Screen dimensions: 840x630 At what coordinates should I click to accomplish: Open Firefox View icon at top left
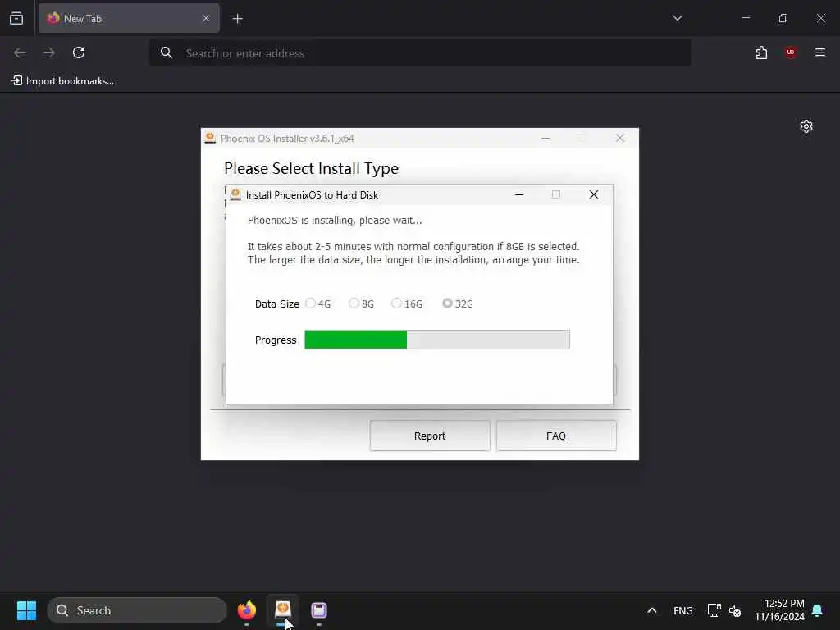point(16,18)
